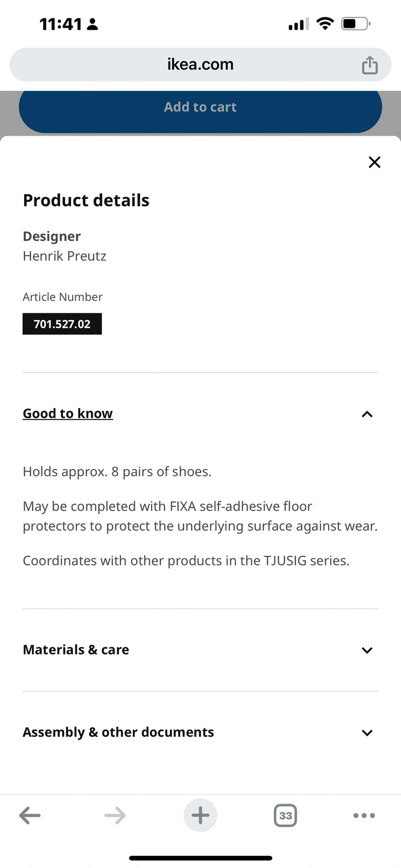This screenshot has width=401, height=868.
Task: Open Assembly & other documents section
Action: point(119,732)
